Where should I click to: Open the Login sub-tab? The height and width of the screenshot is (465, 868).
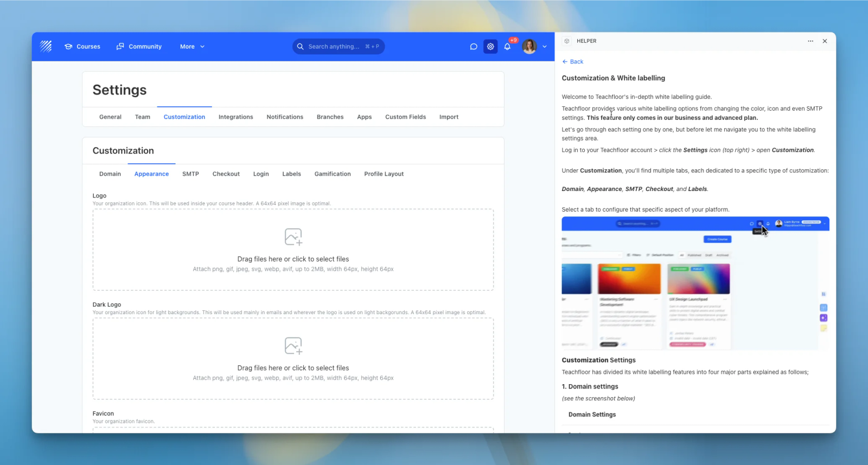click(261, 174)
